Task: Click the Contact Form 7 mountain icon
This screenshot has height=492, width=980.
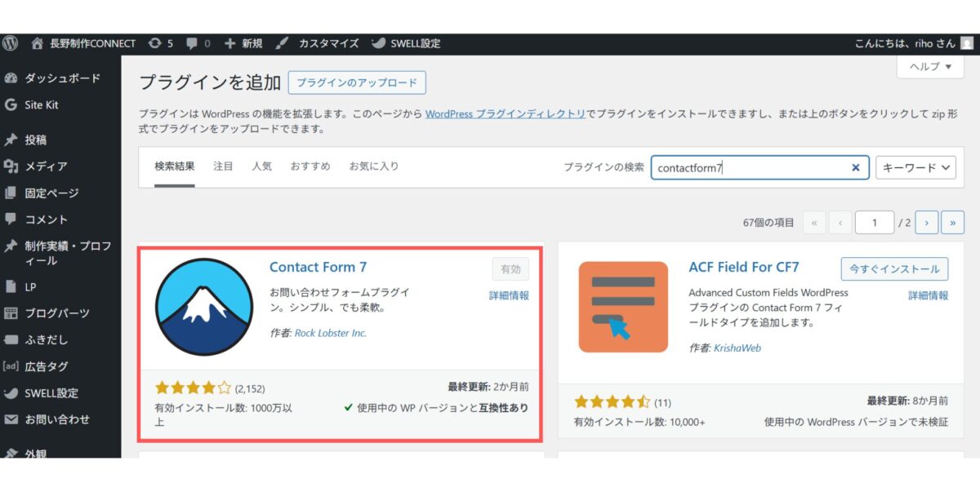Action: pos(203,307)
